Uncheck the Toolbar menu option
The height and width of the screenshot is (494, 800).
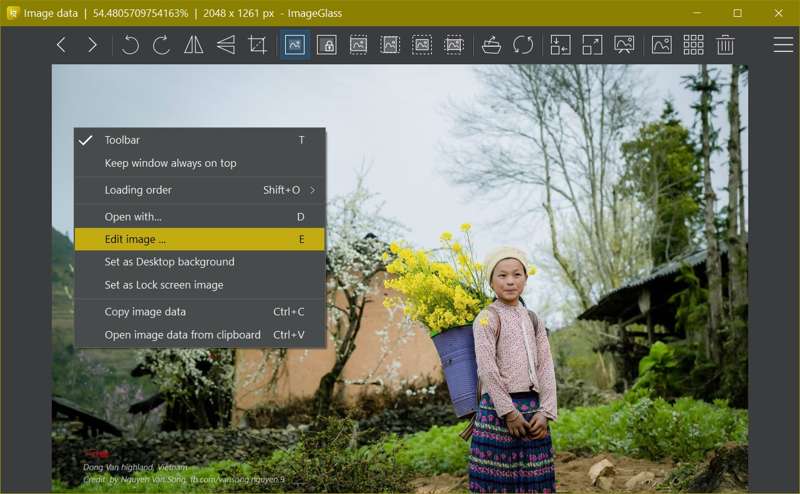point(122,140)
